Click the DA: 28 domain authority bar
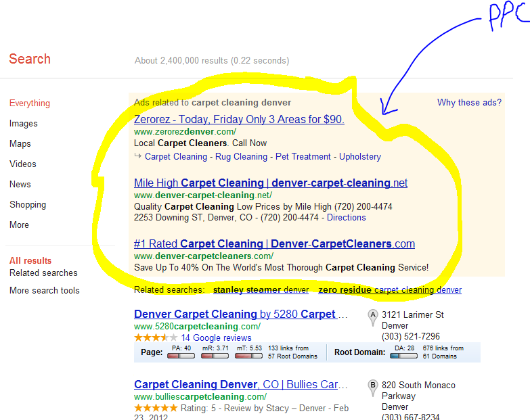The width and height of the screenshot is (530, 420). point(403,356)
